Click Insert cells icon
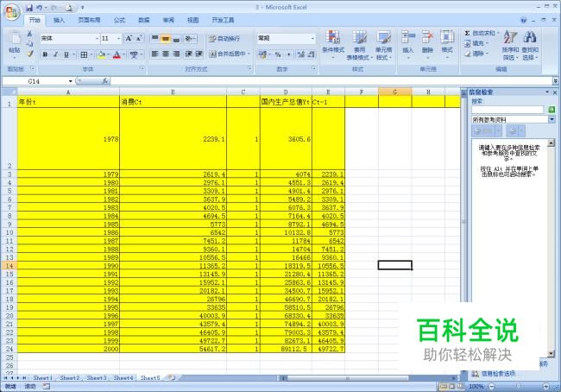Image resolution: width=561 pixels, height=392 pixels. (x=408, y=43)
